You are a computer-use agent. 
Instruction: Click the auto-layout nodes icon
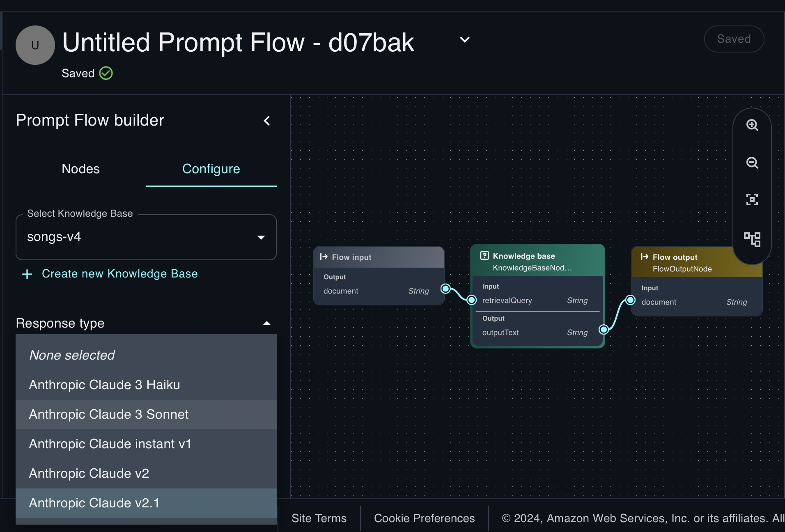point(752,239)
